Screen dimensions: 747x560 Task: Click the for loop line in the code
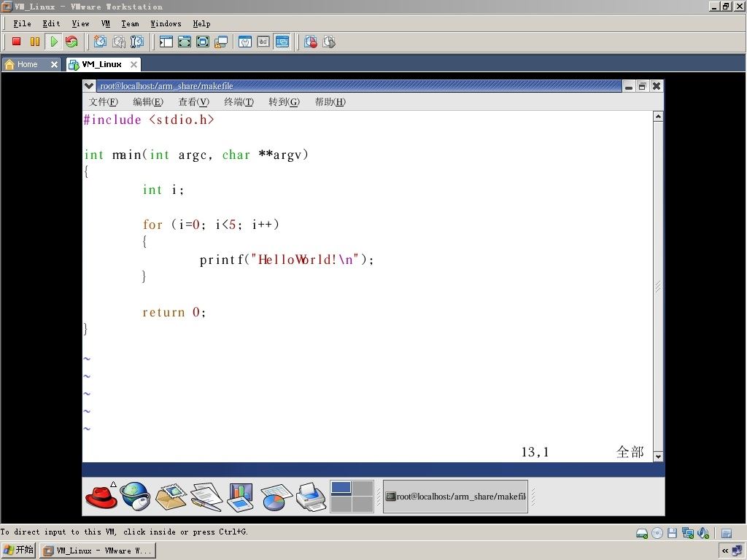pyautogui.click(x=211, y=225)
